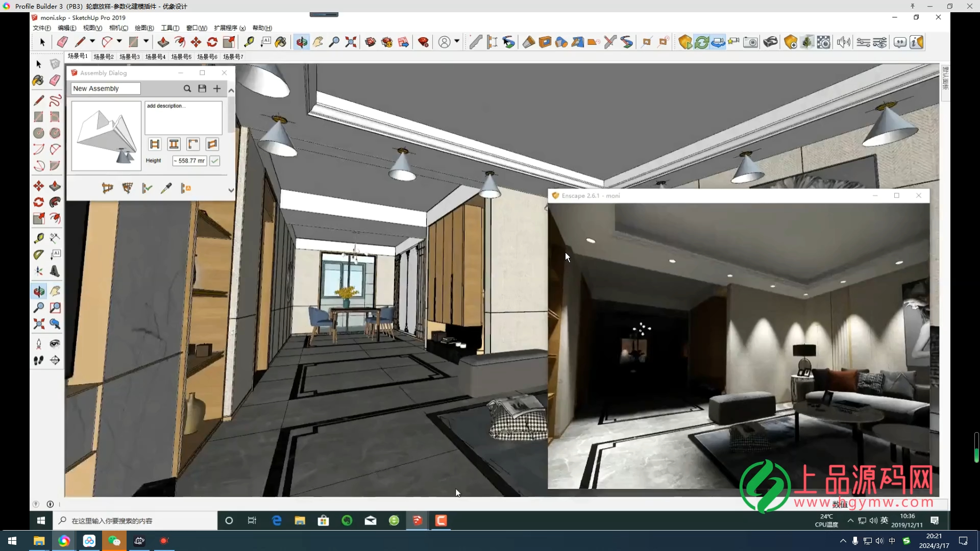Select the Push/Pull tool in top toolbar
This screenshot has width=980, height=551.
163,42
